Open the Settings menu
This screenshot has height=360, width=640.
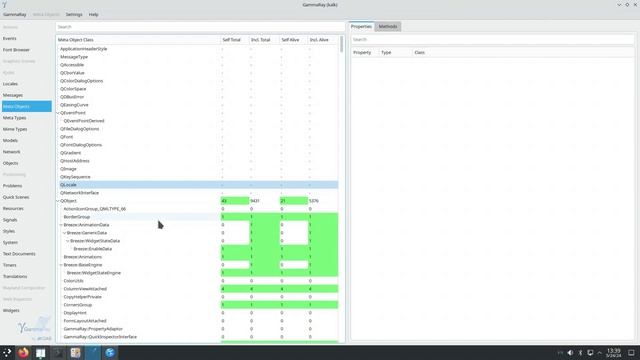coord(74,14)
